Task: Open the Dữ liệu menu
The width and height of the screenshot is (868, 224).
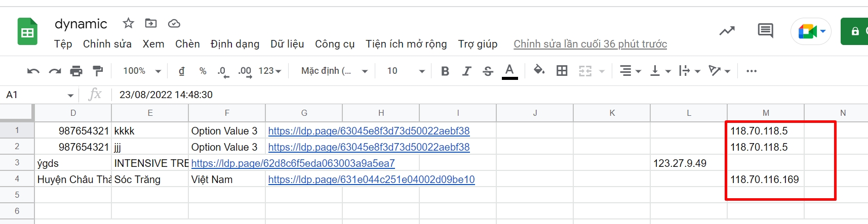Action: pyautogui.click(x=287, y=44)
